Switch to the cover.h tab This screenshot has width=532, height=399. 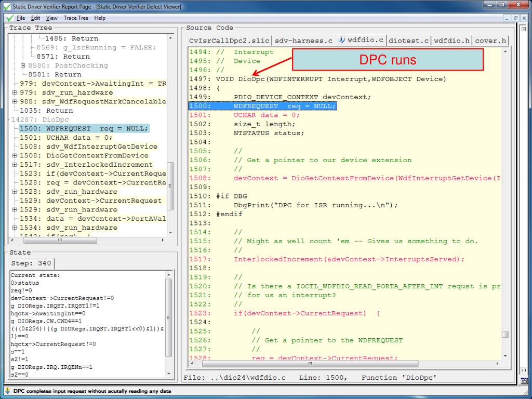coord(490,41)
